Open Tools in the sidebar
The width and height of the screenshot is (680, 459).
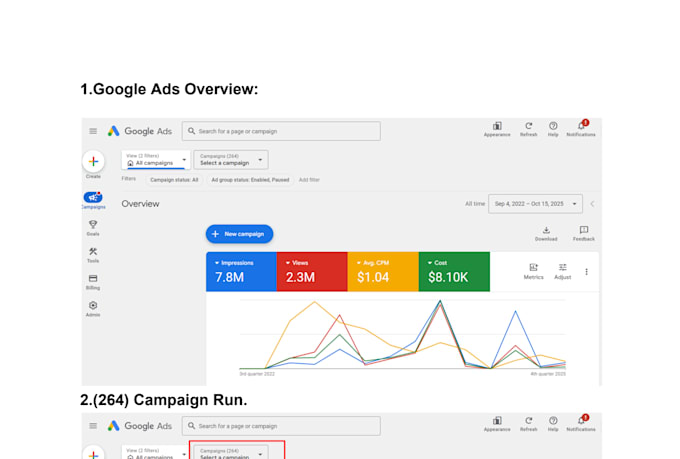coord(93,255)
